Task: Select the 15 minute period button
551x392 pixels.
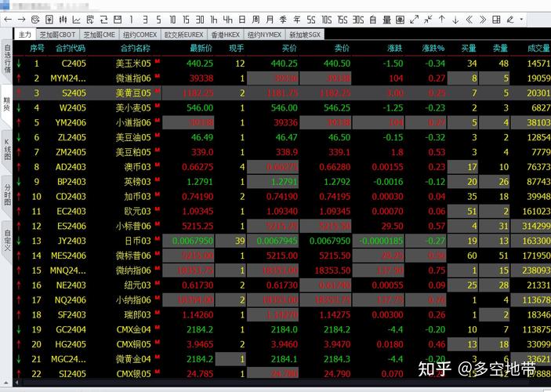Action: 186,19
